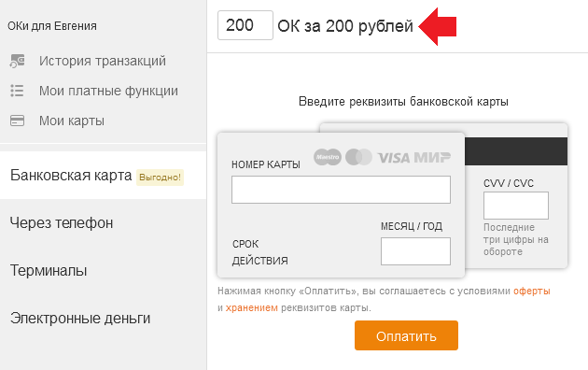Click the Mastercard logo icon
The width and height of the screenshot is (588, 370).
(358, 157)
